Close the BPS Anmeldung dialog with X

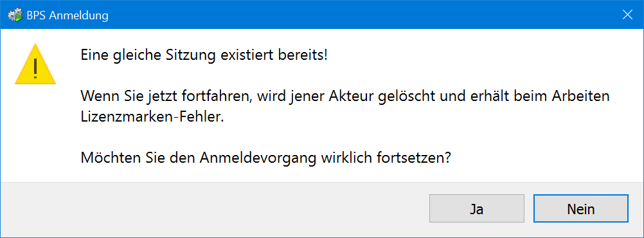point(627,15)
